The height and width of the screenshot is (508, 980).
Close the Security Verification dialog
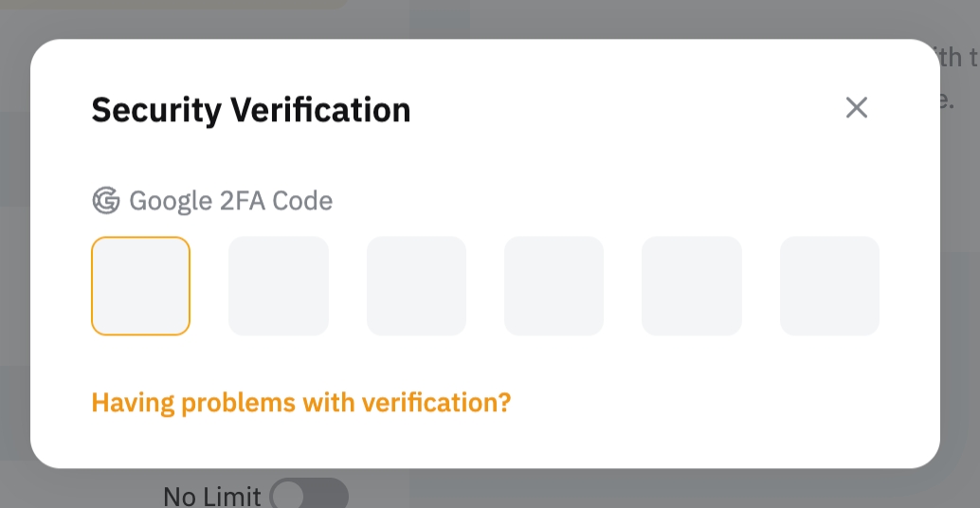click(x=857, y=108)
